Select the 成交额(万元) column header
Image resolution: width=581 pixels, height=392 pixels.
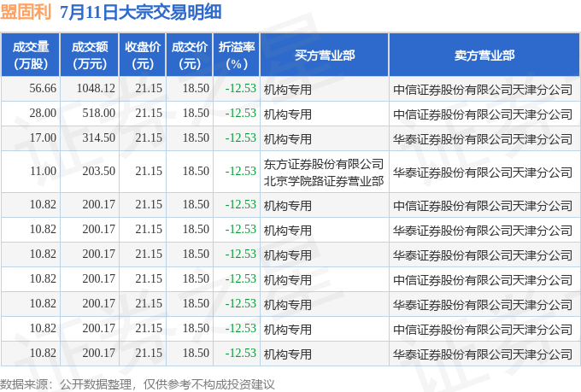coord(90,55)
